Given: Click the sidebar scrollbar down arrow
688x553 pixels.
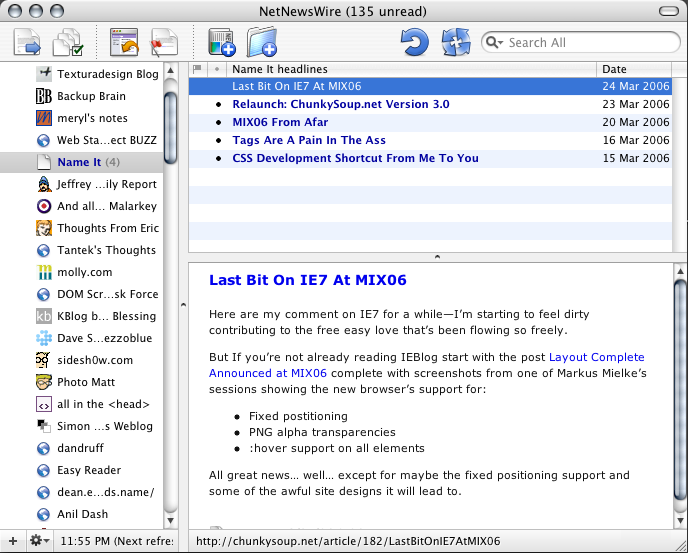Looking at the screenshot, I should [x=171, y=521].
